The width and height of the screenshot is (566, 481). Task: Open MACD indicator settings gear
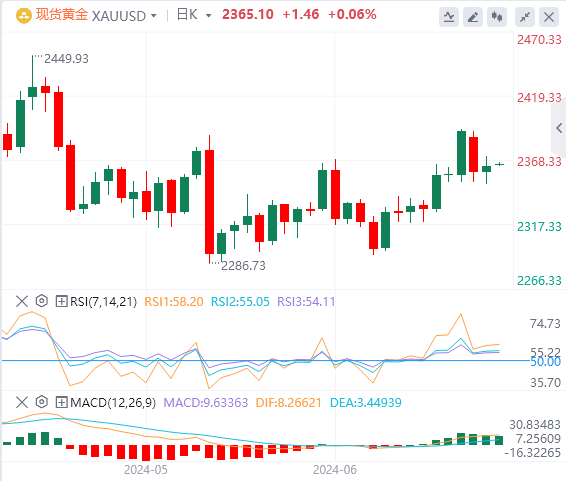[42, 402]
